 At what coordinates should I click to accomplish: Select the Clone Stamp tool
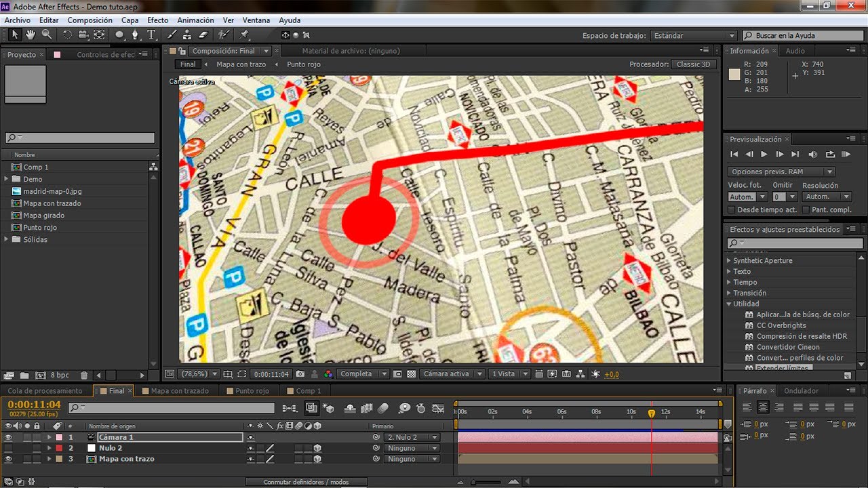pos(187,35)
